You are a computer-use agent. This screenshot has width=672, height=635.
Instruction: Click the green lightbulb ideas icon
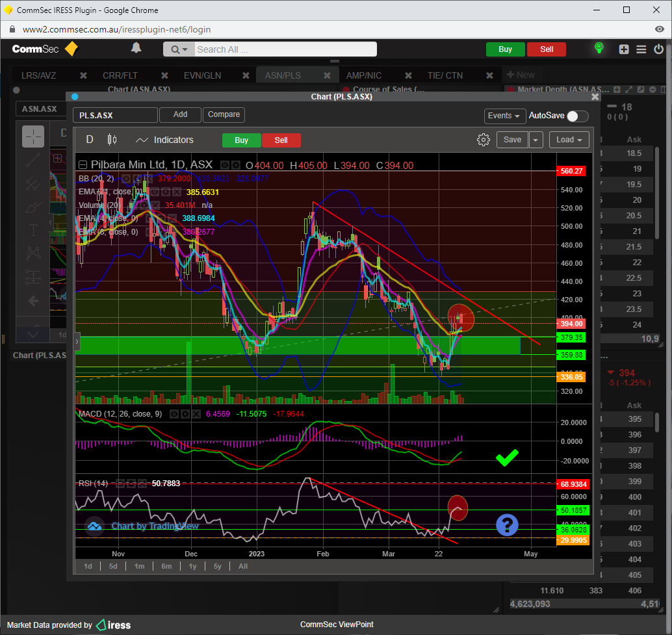pyautogui.click(x=599, y=49)
